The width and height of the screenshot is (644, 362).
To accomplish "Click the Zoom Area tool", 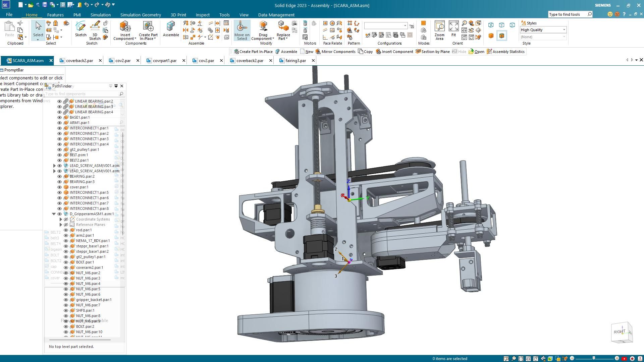I will pyautogui.click(x=439, y=27).
